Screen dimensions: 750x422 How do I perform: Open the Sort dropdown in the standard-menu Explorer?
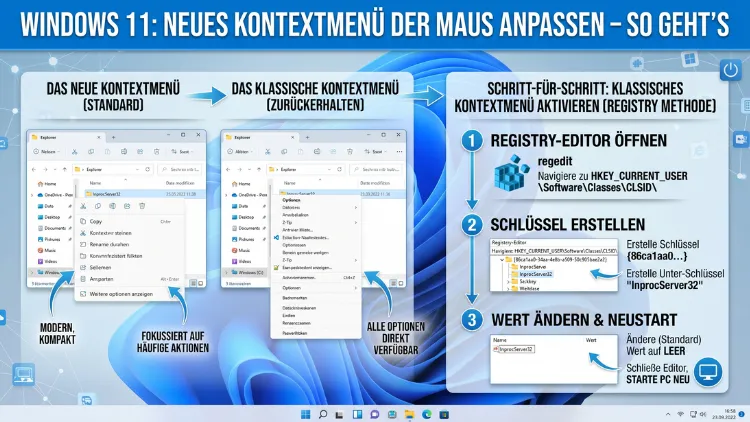pos(182,152)
